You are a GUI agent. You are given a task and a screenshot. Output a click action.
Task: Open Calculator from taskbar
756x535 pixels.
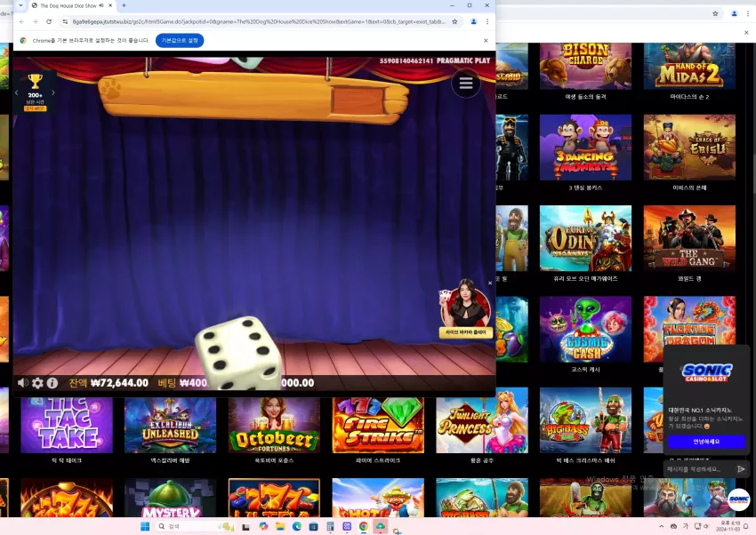click(330, 526)
